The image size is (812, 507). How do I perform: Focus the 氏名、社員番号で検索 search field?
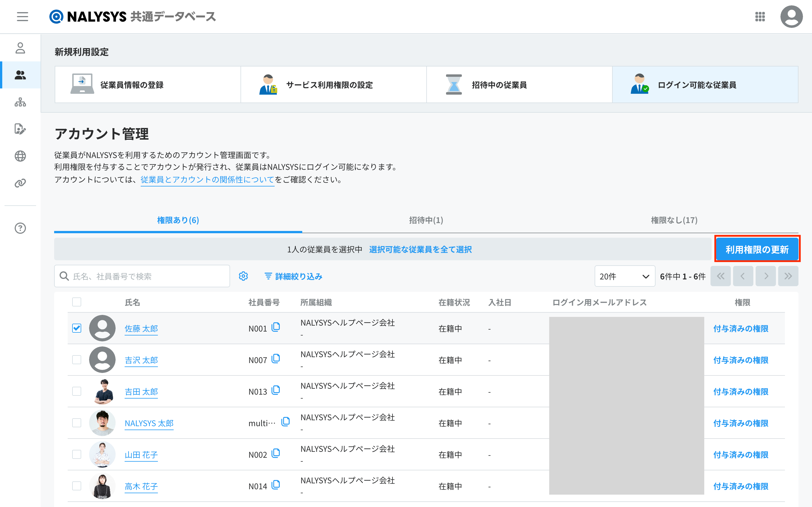click(x=148, y=276)
